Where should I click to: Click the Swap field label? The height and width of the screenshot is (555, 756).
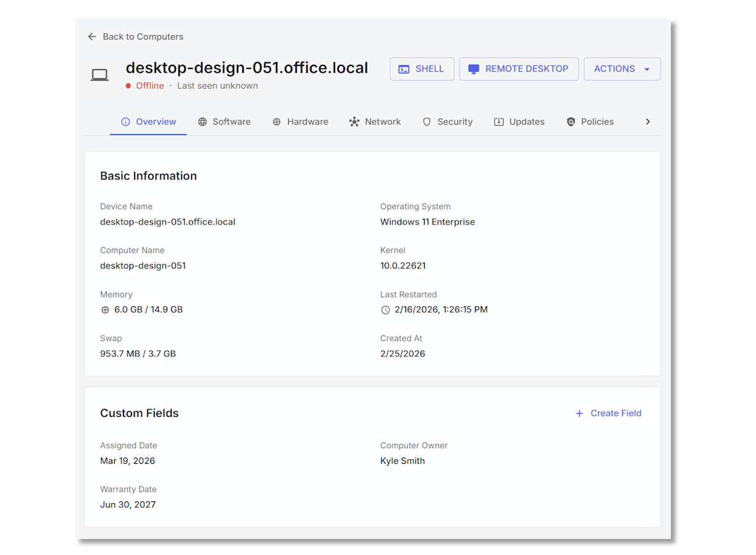point(111,339)
